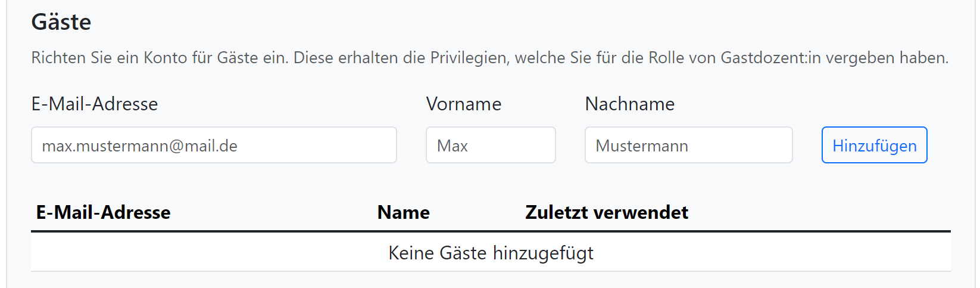Click the E-Mail-Adresse label above the form field
The width and height of the screenshot is (980, 288).
pyautogui.click(x=95, y=104)
